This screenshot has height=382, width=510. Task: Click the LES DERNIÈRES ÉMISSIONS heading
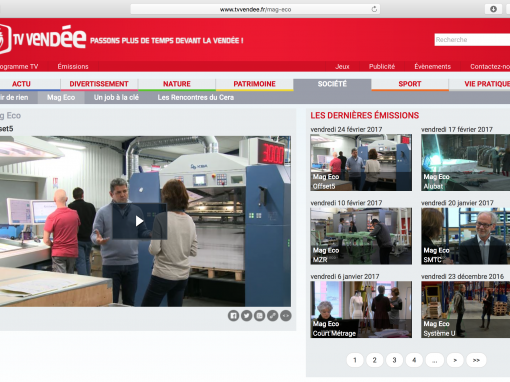coord(365,115)
